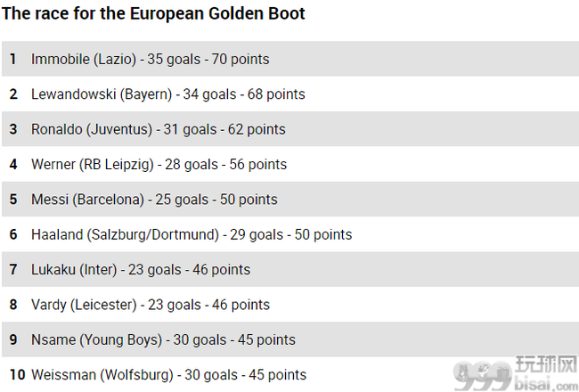Select the Lewandowski (Bayern) row
Image resolution: width=579 pixels, height=392 pixels.
pyautogui.click(x=290, y=94)
